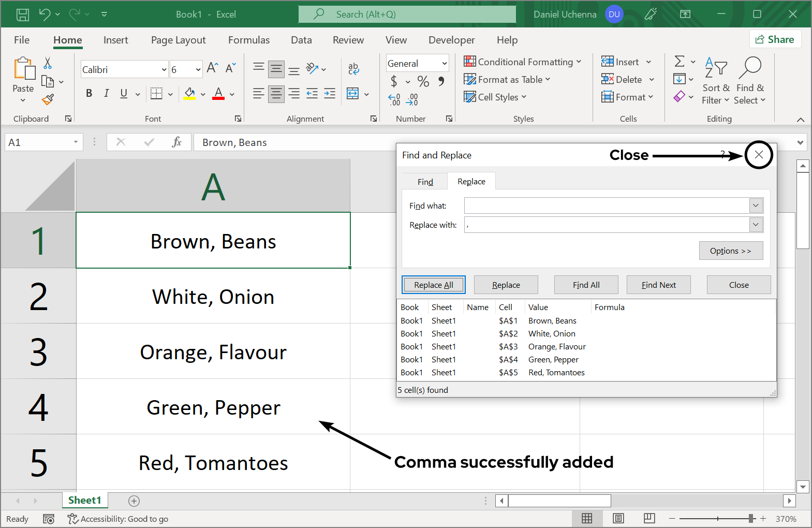Click the zoom slider handle
This screenshot has height=528, width=812.
click(x=751, y=518)
